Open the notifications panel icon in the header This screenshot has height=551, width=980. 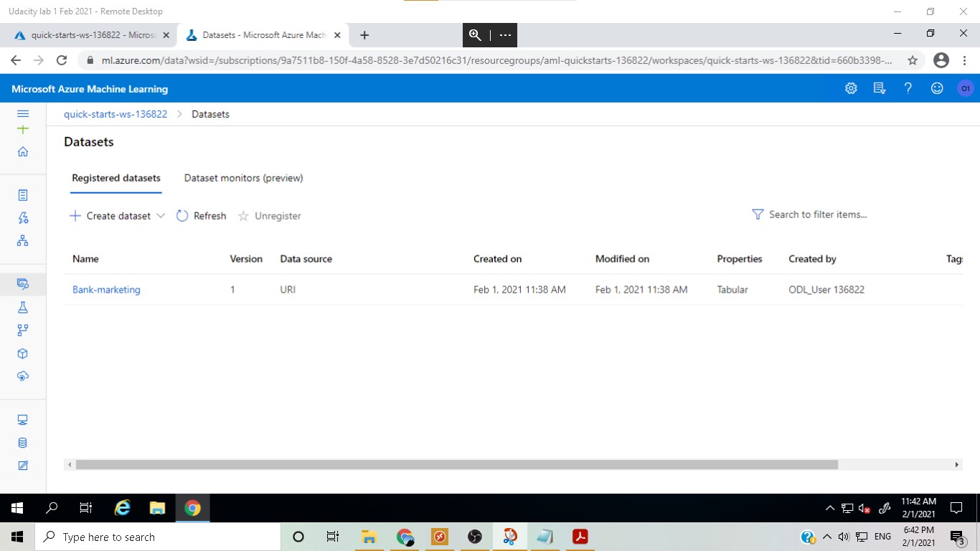pos(880,88)
